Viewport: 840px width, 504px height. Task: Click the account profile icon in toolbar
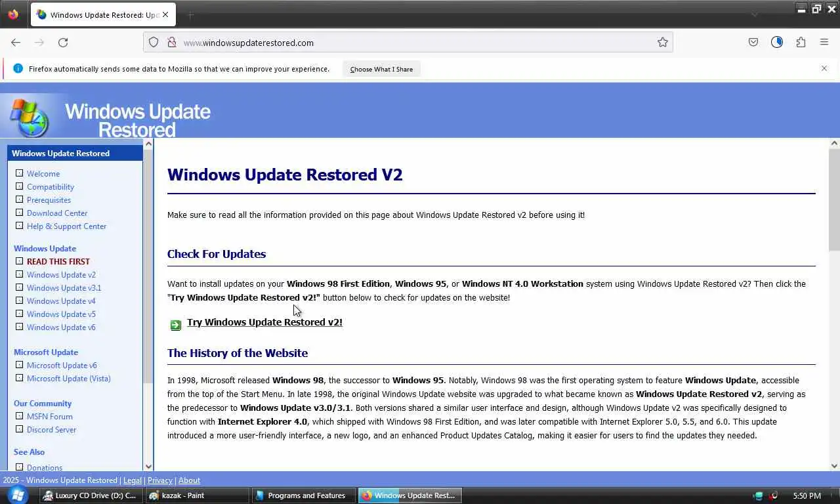click(x=777, y=43)
